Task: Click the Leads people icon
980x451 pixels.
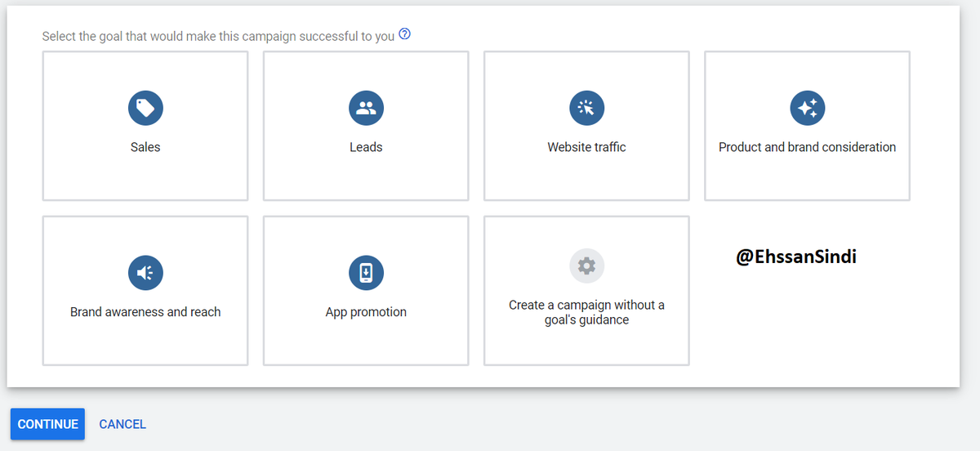Action: (366, 108)
